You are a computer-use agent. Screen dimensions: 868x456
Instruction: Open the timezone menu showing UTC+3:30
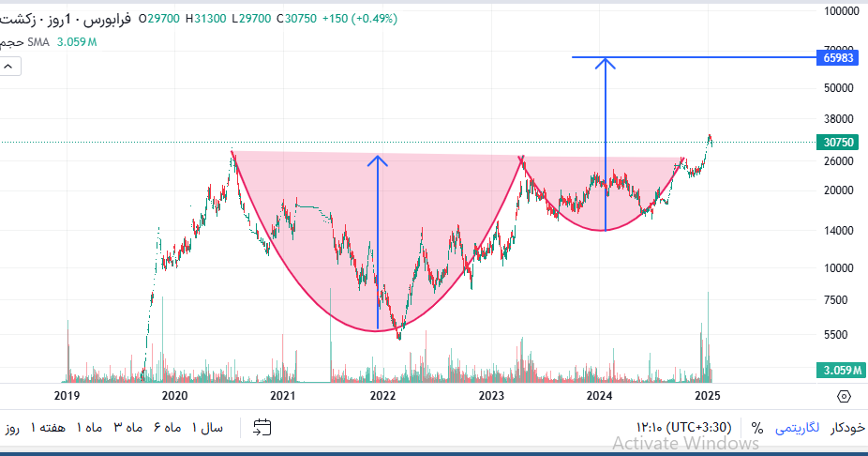tap(683, 428)
